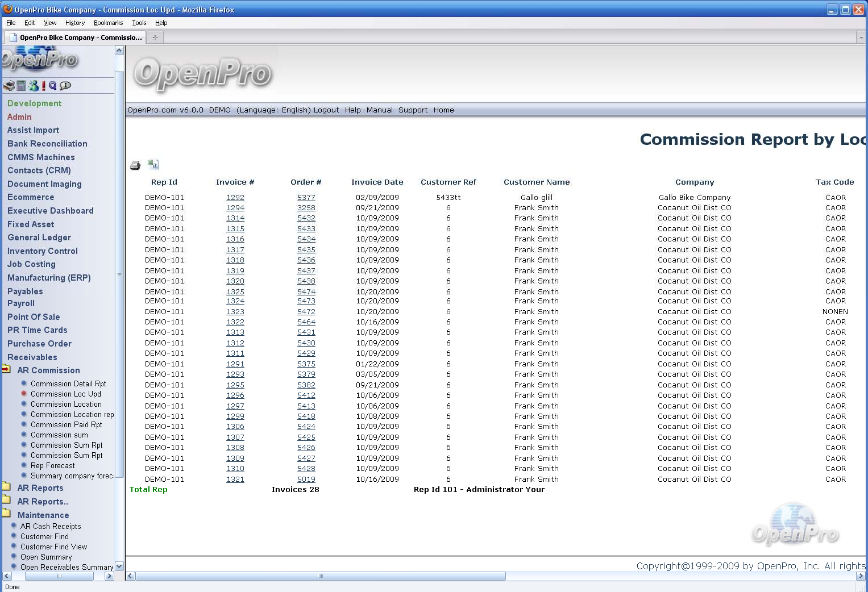Select Commission Detail Rpt in sidebar
The width and height of the screenshot is (868, 592).
[x=68, y=384]
